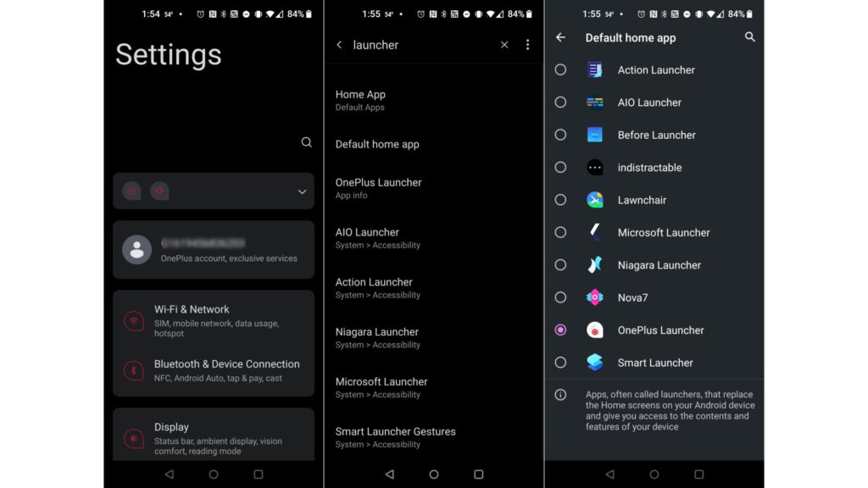Tap home circle in search screen nav bar
The height and width of the screenshot is (488, 868).
[434, 474]
